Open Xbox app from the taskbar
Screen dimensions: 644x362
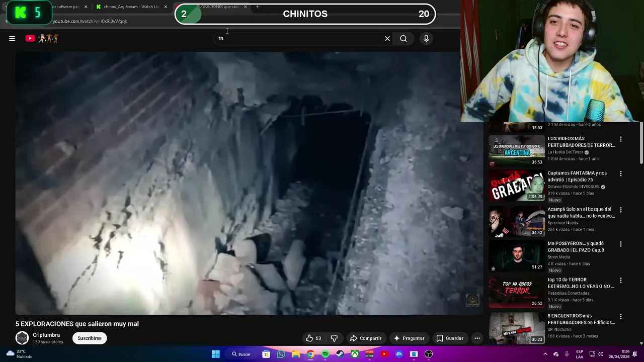click(355, 354)
